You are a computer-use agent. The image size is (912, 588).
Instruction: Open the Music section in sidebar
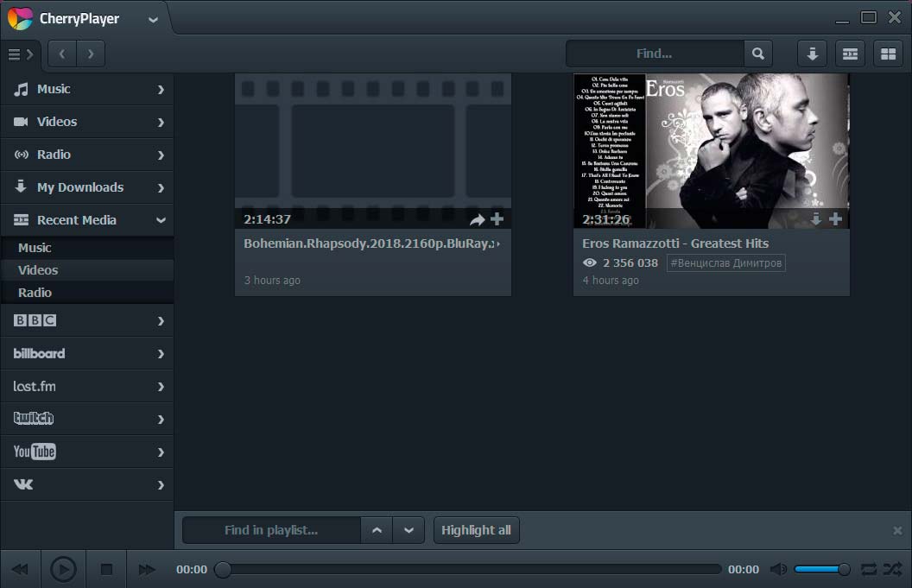pos(87,89)
